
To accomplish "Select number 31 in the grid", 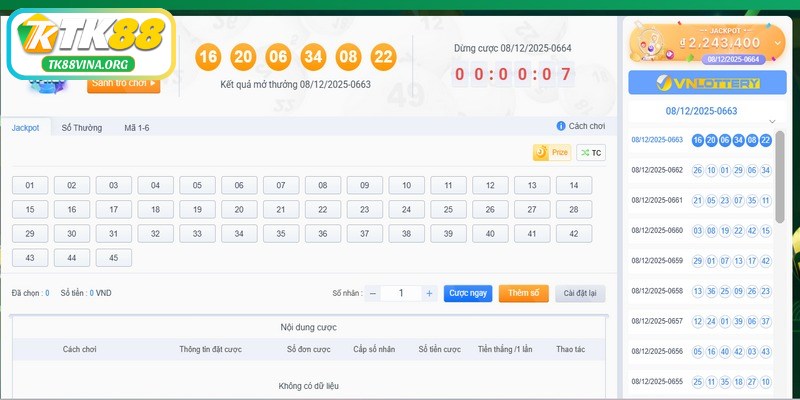I will click(114, 234).
